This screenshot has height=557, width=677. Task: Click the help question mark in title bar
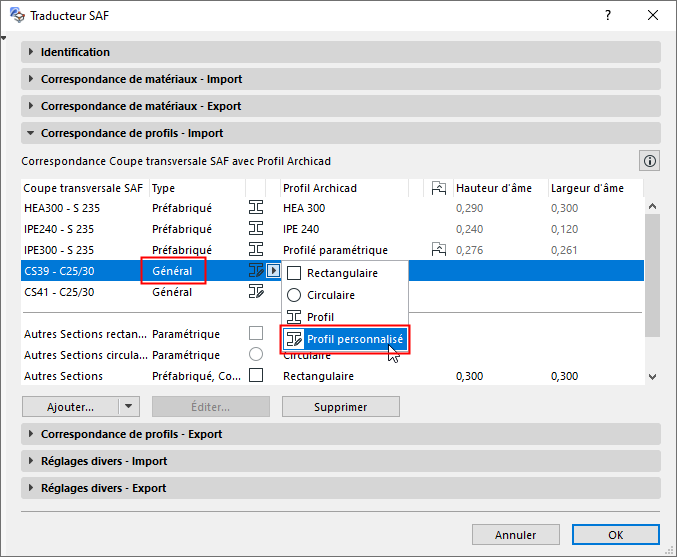coord(607,16)
